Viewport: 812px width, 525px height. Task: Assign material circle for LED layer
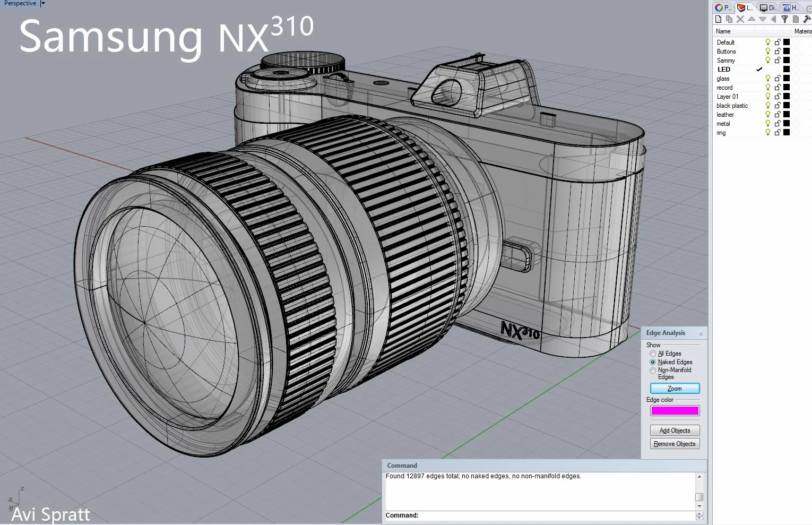796,69
